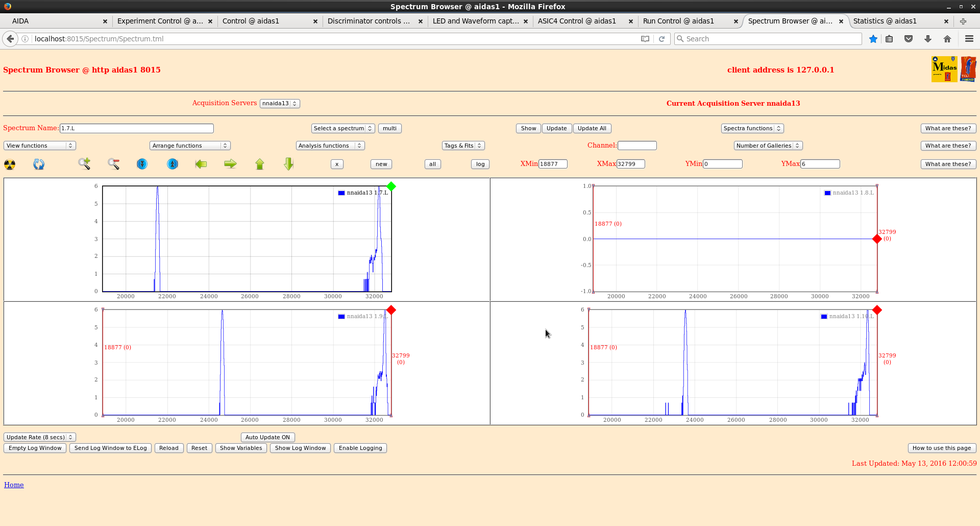Click the zoom-out magnifier icon
This screenshot has height=526, width=980.
(x=113, y=164)
